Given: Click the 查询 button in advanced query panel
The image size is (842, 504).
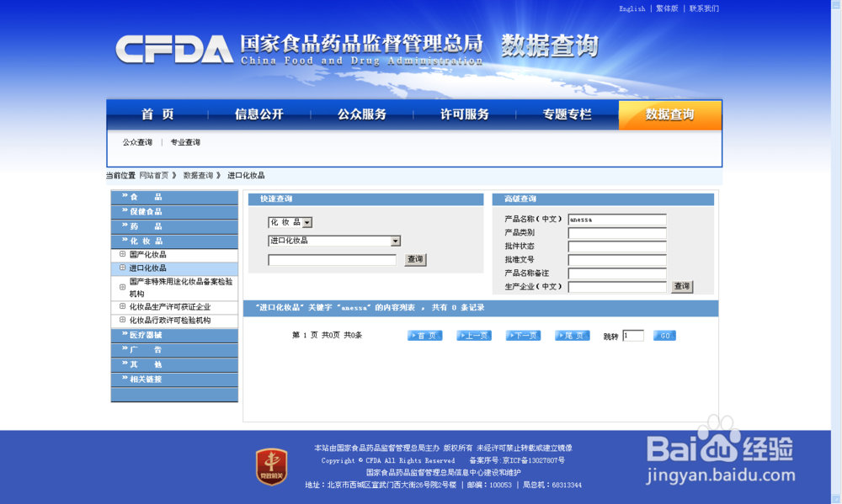Looking at the screenshot, I should coord(680,286).
